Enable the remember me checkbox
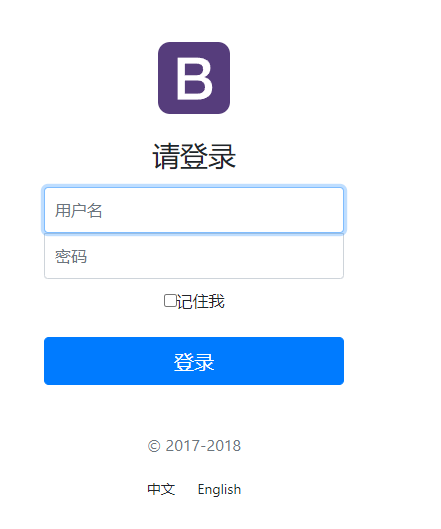 170,301
